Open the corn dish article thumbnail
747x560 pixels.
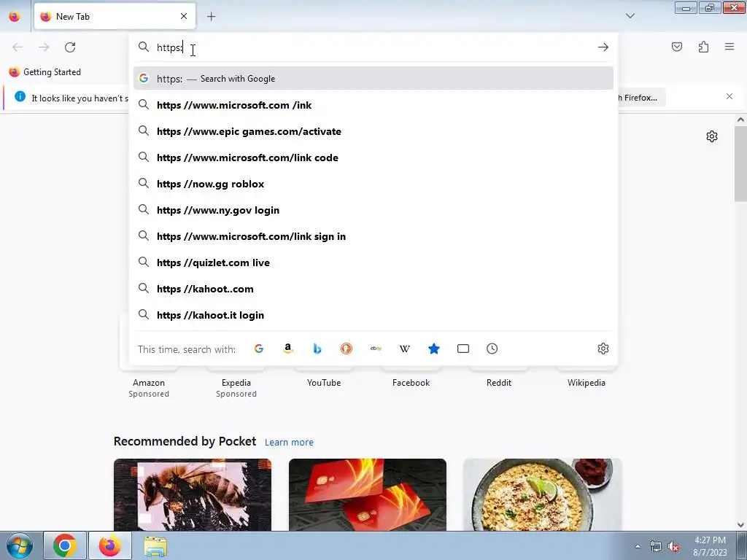point(543,495)
